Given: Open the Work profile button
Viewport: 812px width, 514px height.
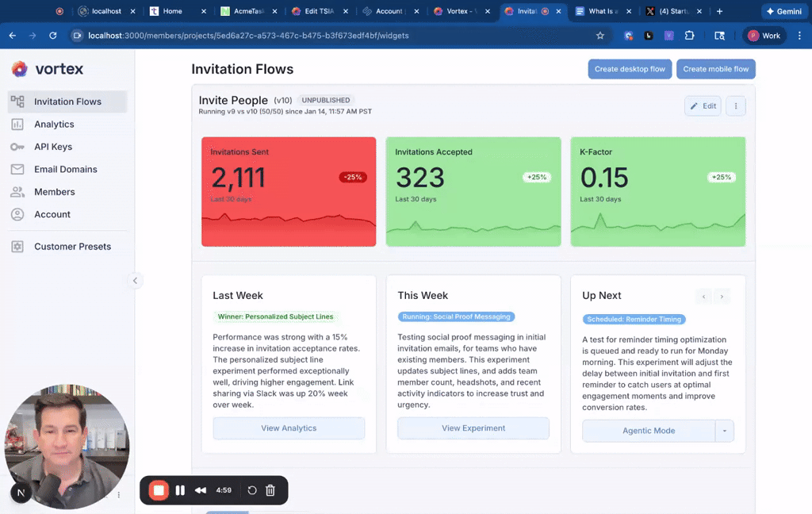Looking at the screenshot, I should [x=764, y=36].
